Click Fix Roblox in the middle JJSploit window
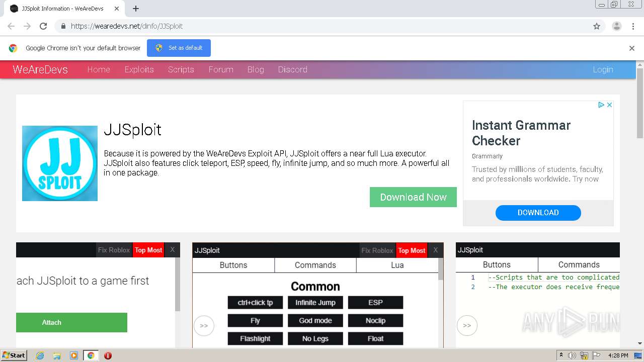644x362 pixels. point(377,250)
